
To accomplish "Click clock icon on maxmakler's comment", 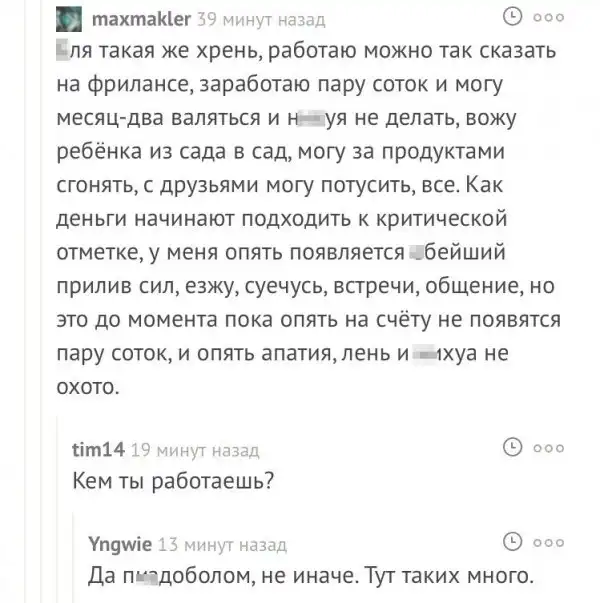I will pos(510,17).
